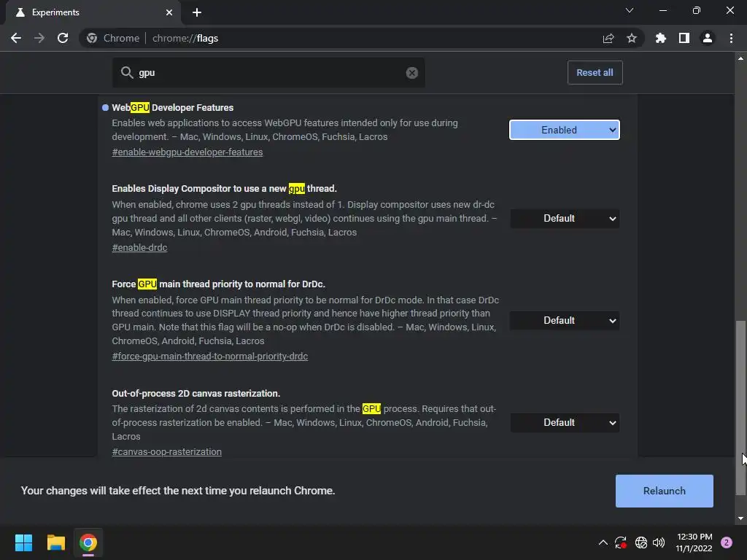
Task: Click the volume speaker tray icon
Action: 659,542
